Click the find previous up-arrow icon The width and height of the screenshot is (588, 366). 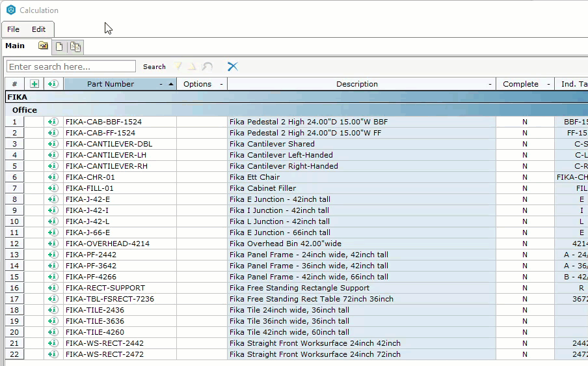tap(193, 66)
